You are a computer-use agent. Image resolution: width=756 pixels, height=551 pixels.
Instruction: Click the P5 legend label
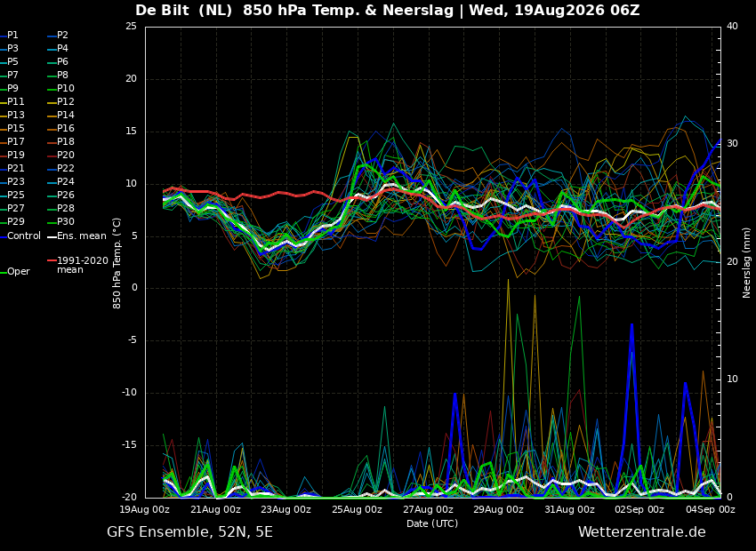[x=10, y=62]
